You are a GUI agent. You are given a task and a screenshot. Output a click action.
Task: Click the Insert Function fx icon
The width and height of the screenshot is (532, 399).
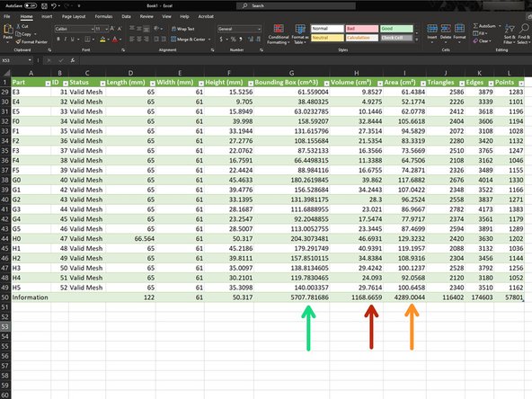coord(73,60)
